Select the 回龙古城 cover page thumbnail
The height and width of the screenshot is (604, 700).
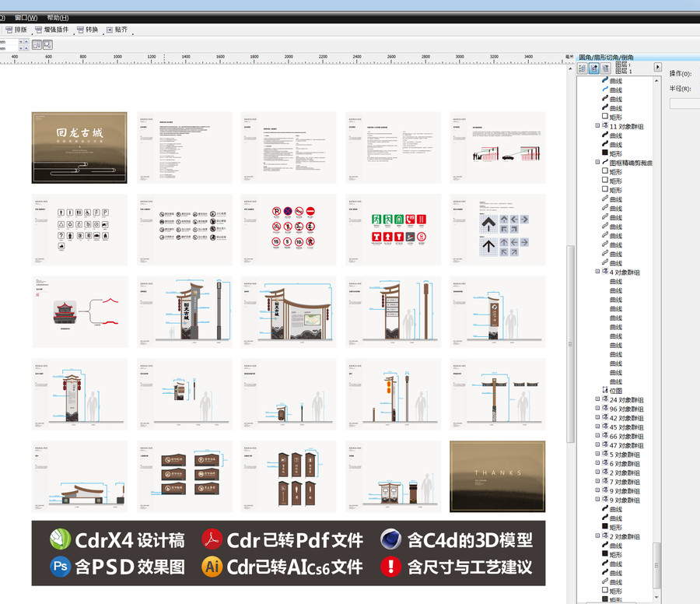(79, 147)
